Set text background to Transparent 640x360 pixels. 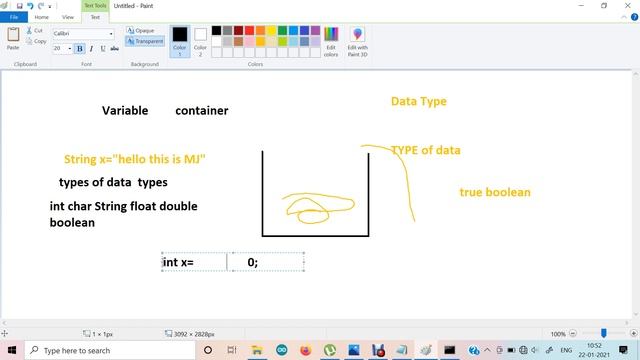click(x=145, y=41)
